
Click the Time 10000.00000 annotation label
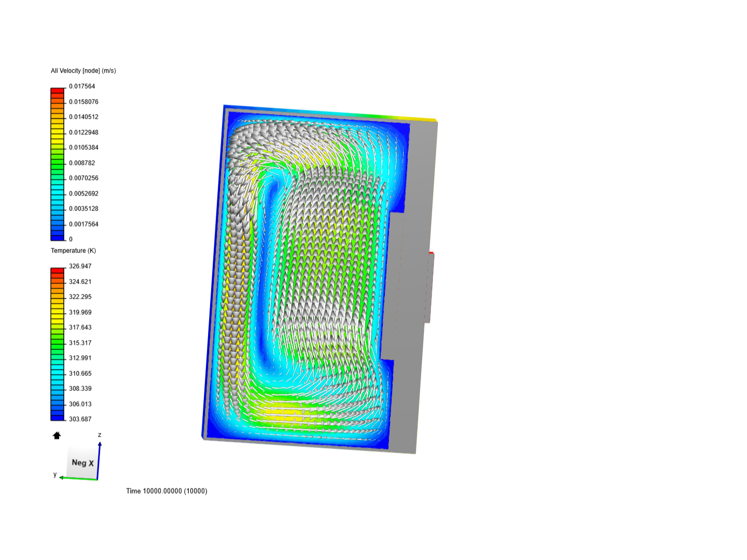click(166, 491)
